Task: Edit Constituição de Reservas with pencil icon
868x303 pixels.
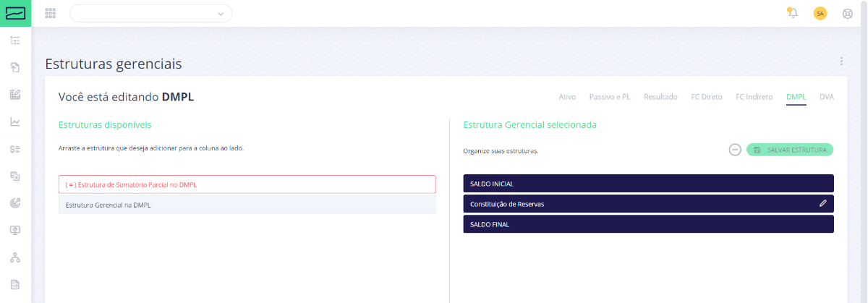Action: pos(822,204)
